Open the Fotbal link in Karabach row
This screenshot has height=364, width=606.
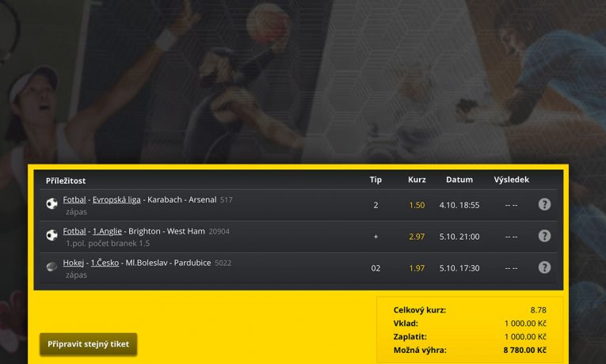point(74,199)
